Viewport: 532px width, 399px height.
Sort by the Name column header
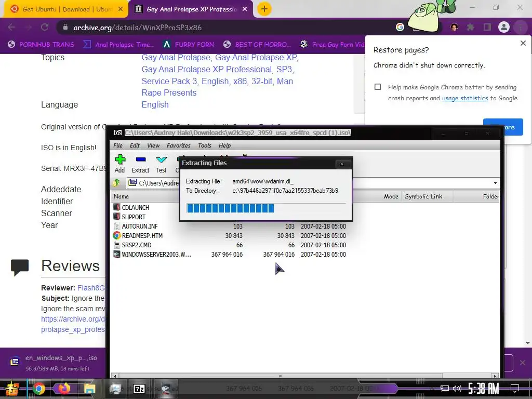(121, 196)
